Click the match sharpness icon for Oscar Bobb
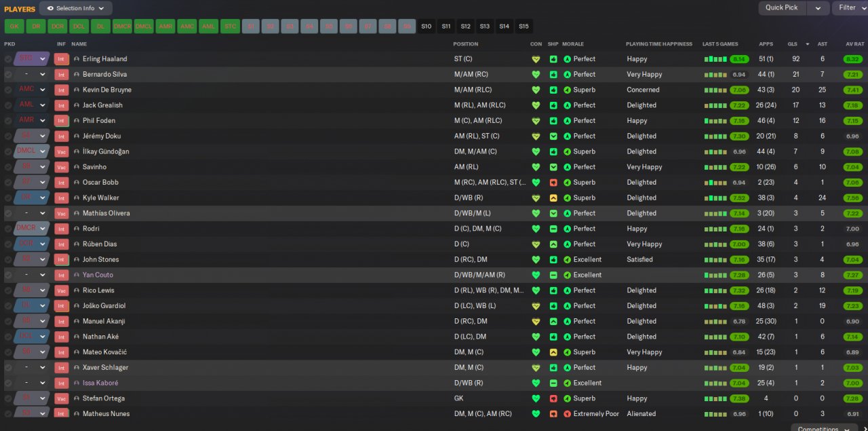 [x=553, y=183]
